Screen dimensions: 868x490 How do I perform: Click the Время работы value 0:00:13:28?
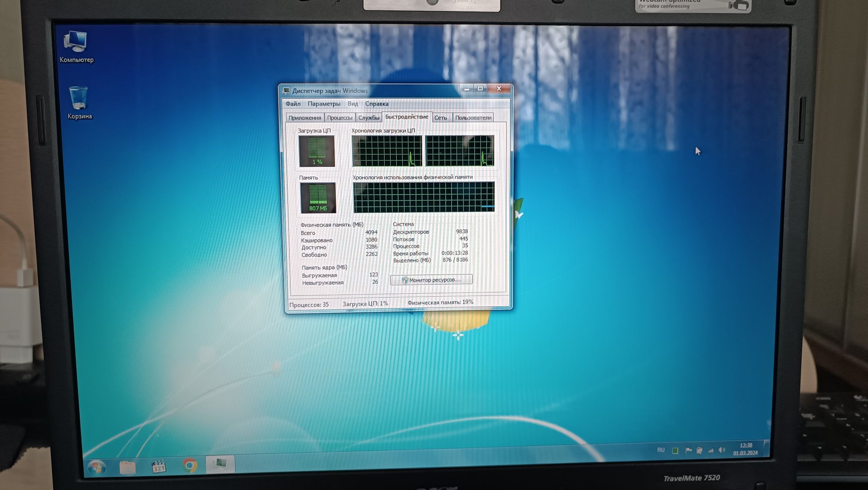click(x=454, y=253)
